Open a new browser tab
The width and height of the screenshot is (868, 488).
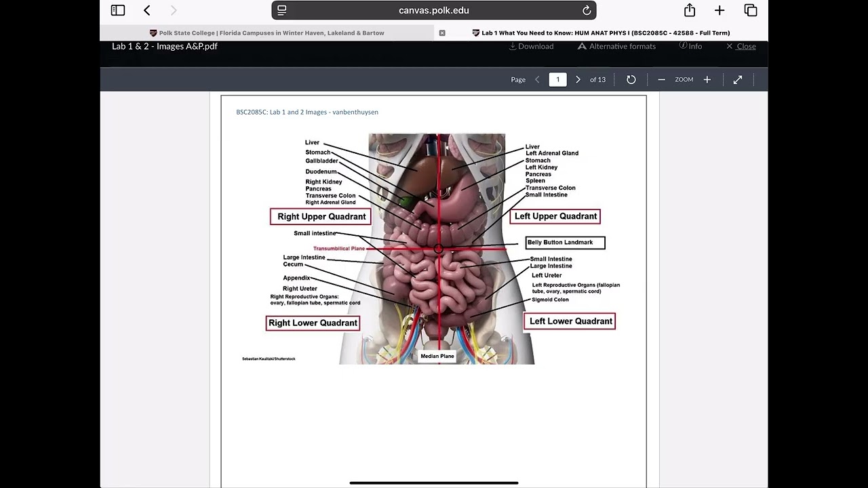click(719, 10)
